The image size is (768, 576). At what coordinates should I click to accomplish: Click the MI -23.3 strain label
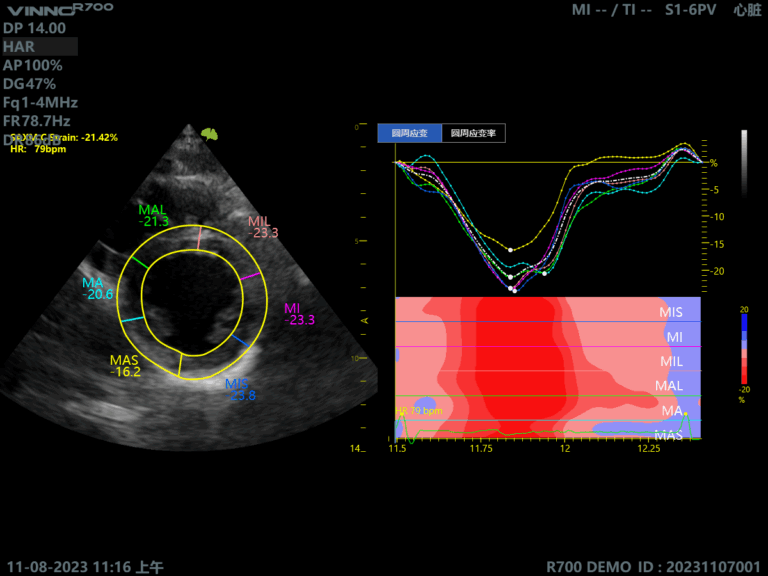pos(299,314)
